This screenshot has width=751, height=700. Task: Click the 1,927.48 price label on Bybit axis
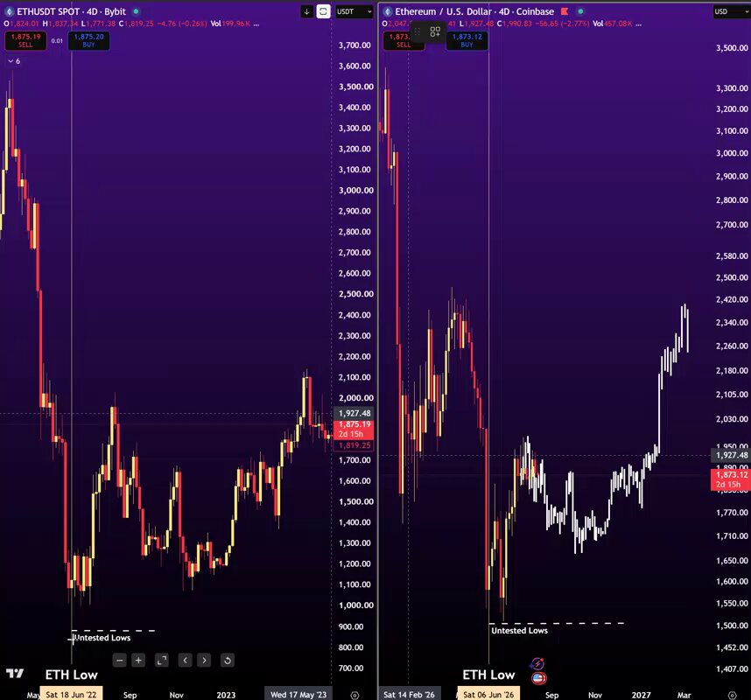(354, 413)
